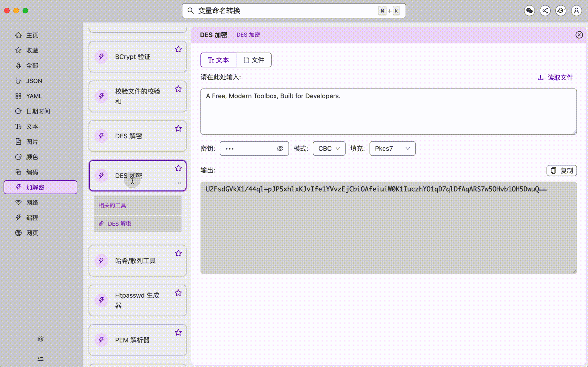Expand the Pkcs7 padding dropdown
Screen dimensions: 588x367
[392, 148]
